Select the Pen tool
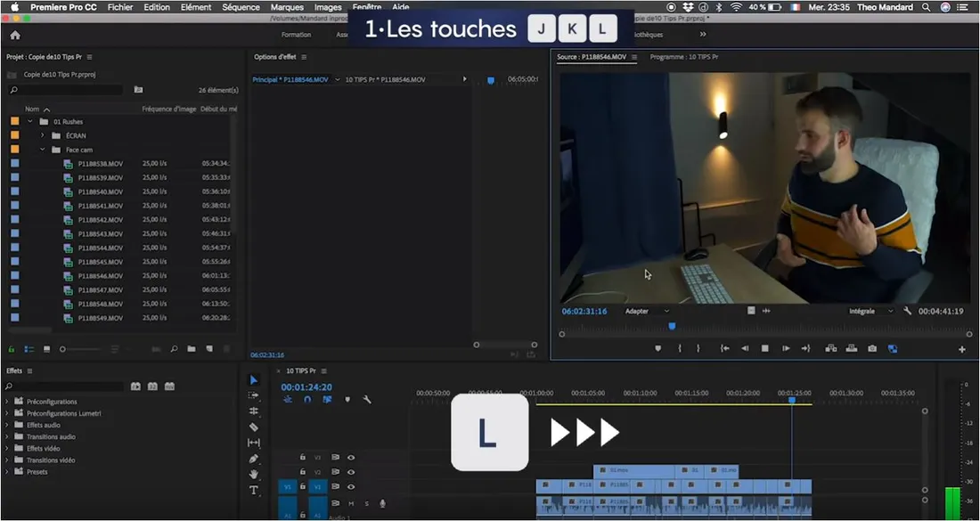Screen dimensions: 980x521 (254, 459)
